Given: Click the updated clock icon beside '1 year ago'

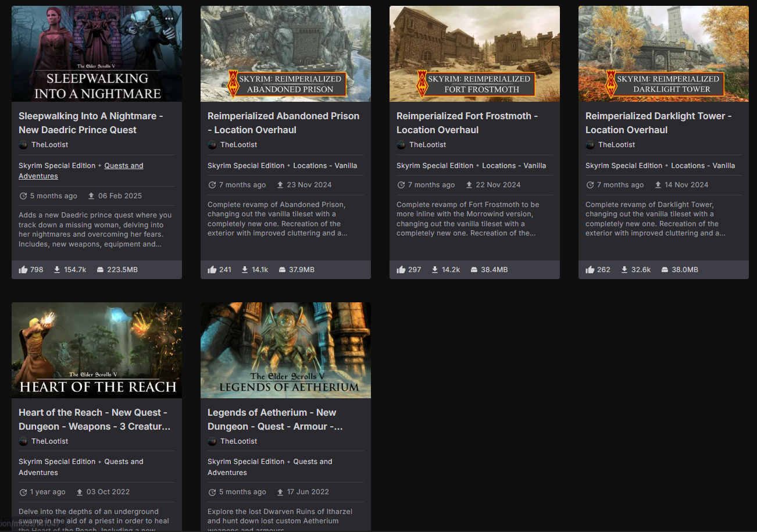Looking at the screenshot, I should coord(23,492).
